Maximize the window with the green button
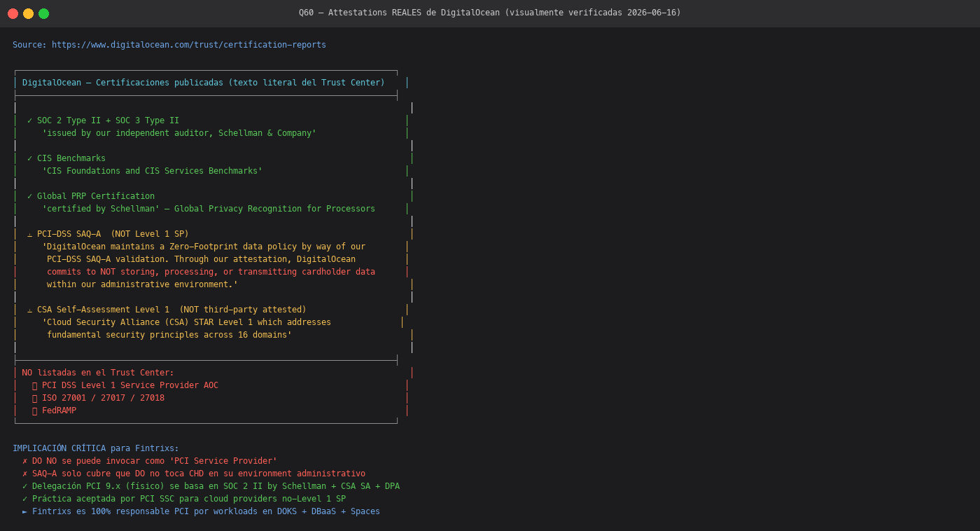 pos(43,13)
